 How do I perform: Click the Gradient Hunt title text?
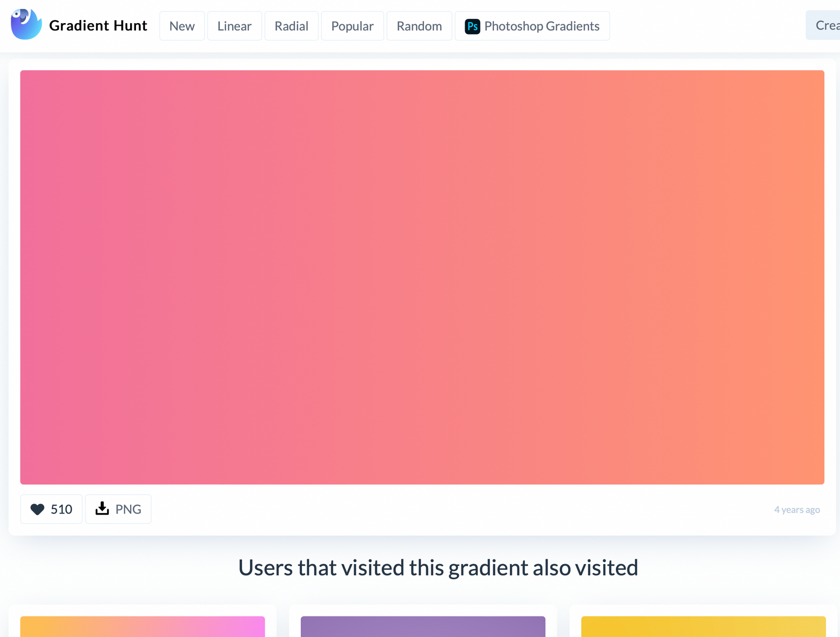98,25
